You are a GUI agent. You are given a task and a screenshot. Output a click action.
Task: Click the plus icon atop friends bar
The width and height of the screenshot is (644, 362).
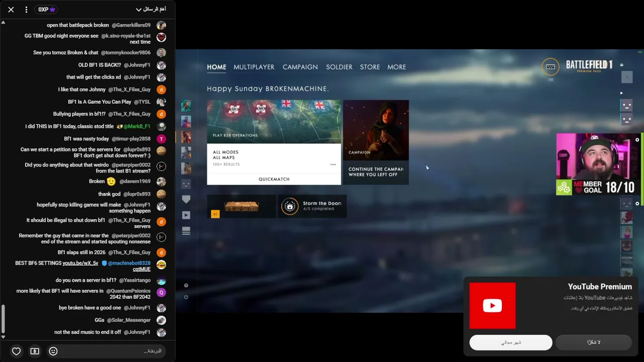[x=627, y=77]
